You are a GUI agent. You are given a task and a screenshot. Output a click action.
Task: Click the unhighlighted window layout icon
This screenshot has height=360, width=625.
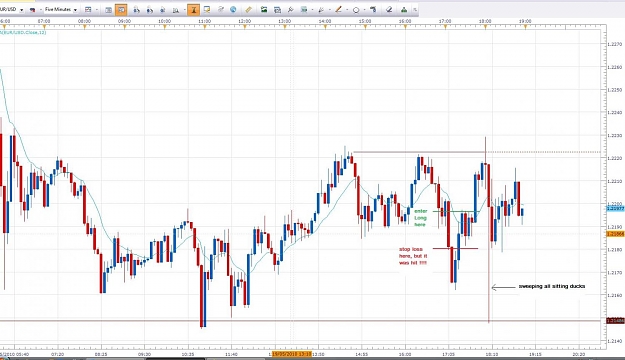(x=108, y=10)
